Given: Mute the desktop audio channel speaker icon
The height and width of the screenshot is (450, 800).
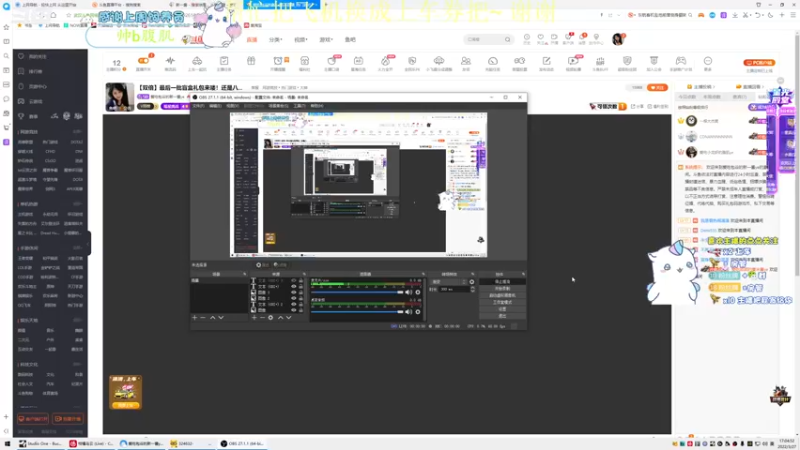Looking at the screenshot, I should [409, 312].
